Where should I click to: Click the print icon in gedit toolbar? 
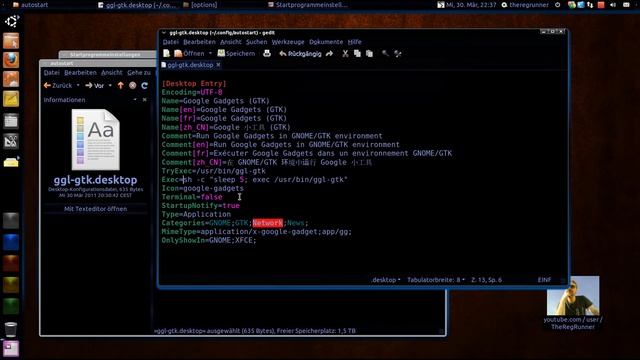coord(267,53)
